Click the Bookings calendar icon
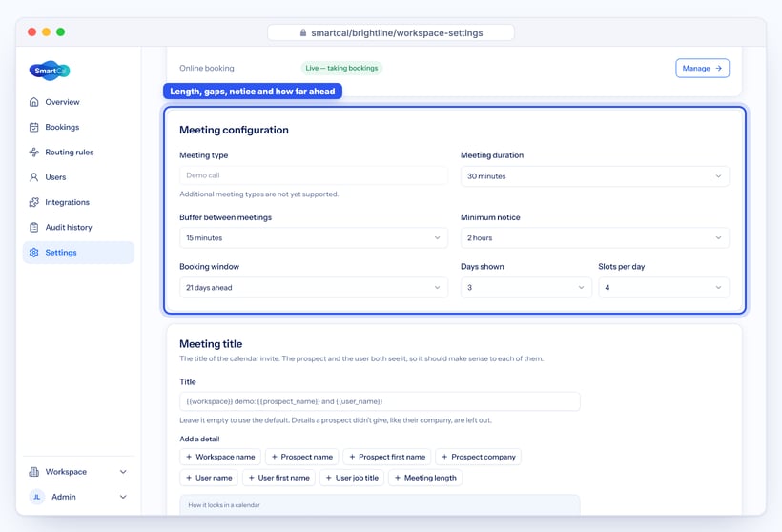The image size is (782, 532). point(34,127)
